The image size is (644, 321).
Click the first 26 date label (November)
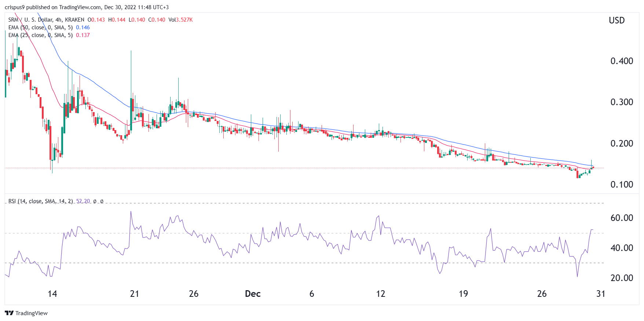[194, 294]
